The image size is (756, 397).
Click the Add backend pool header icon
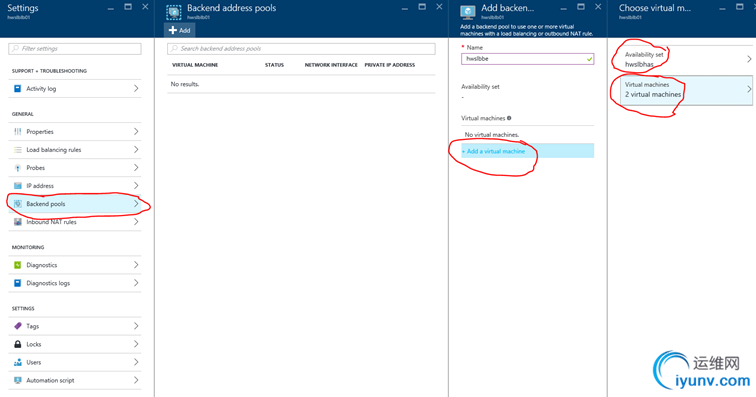click(x=468, y=12)
